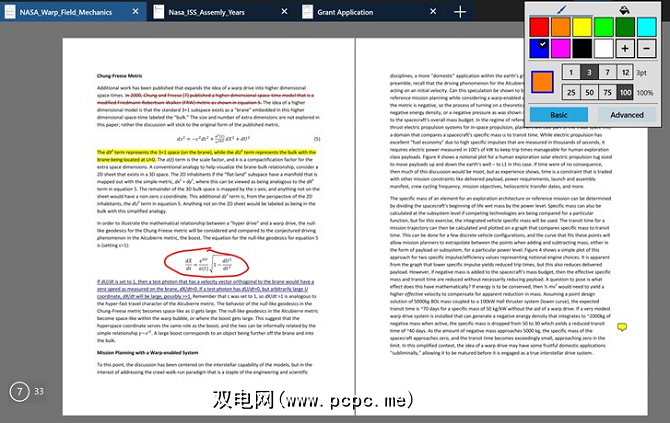Pick the magenta color swatch
This screenshot has width=670, height=423.
point(561,48)
